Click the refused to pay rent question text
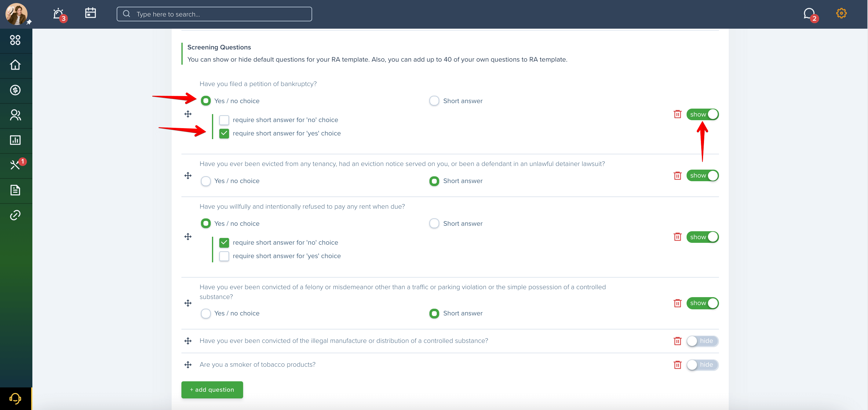 [302, 206]
